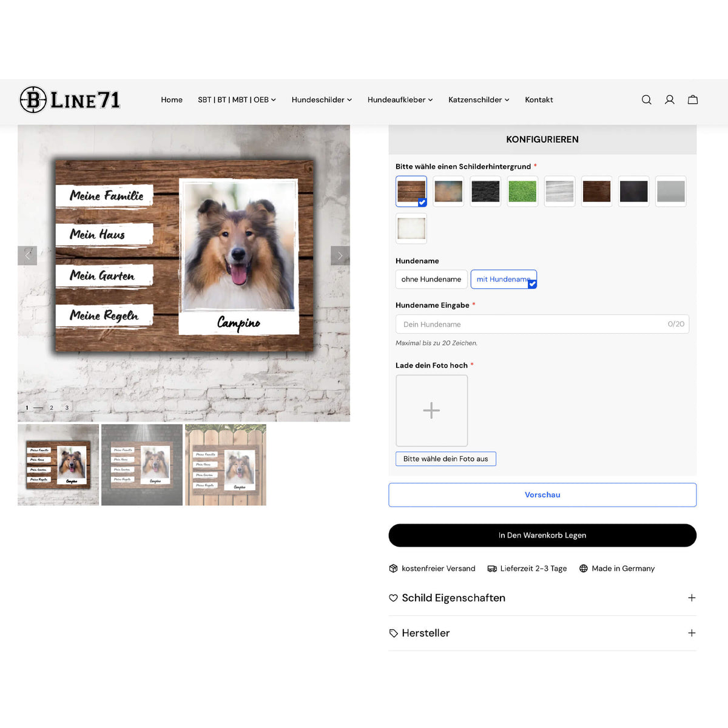Click 'In Den Warenkorb Legen' button
Viewport: 728px width, 728px height.
(x=542, y=535)
